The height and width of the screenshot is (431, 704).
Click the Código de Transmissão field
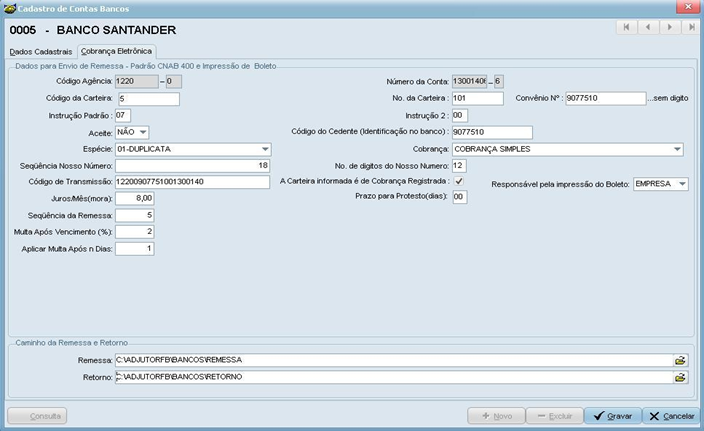click(x=192, y=182)
